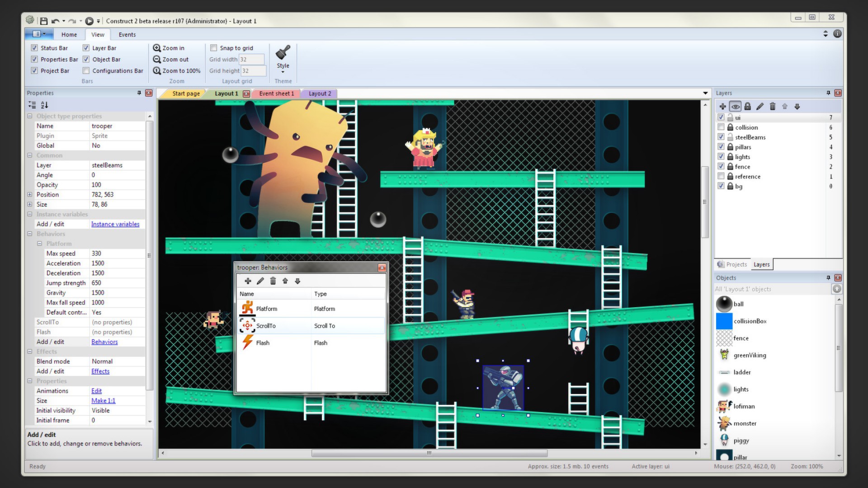The image size is (868, 488).
Task: Open Instance variables editor link
Action: pyautogui.click(x=114, y=224)
